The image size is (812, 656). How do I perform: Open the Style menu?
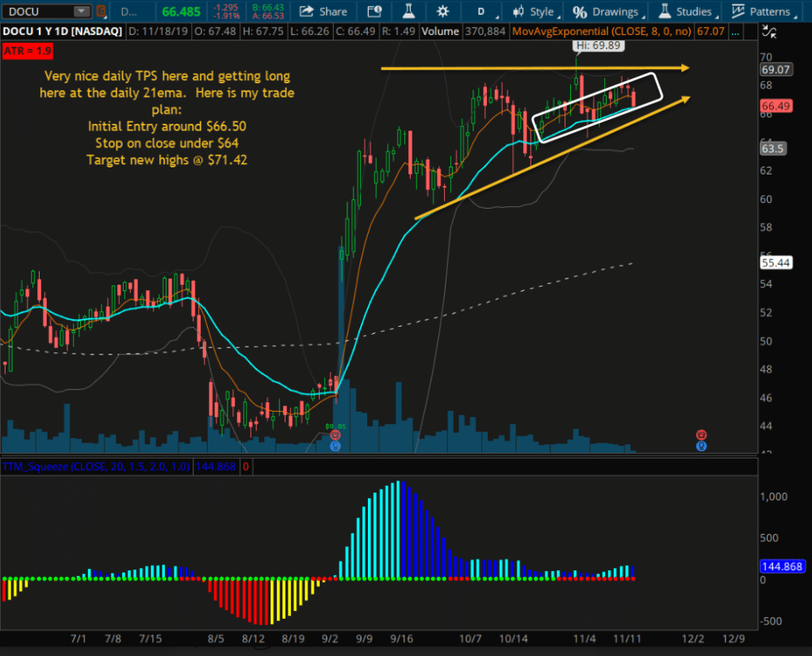(x=537, y=11)
